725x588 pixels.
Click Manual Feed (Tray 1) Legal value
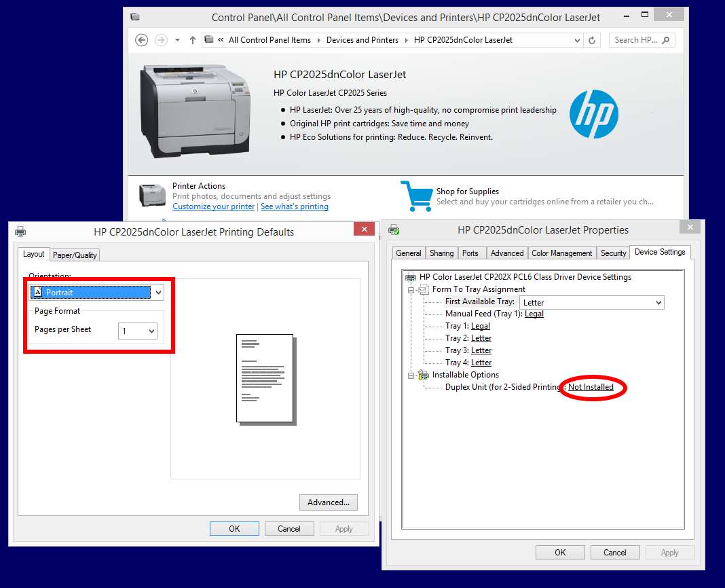coord(534,314)
